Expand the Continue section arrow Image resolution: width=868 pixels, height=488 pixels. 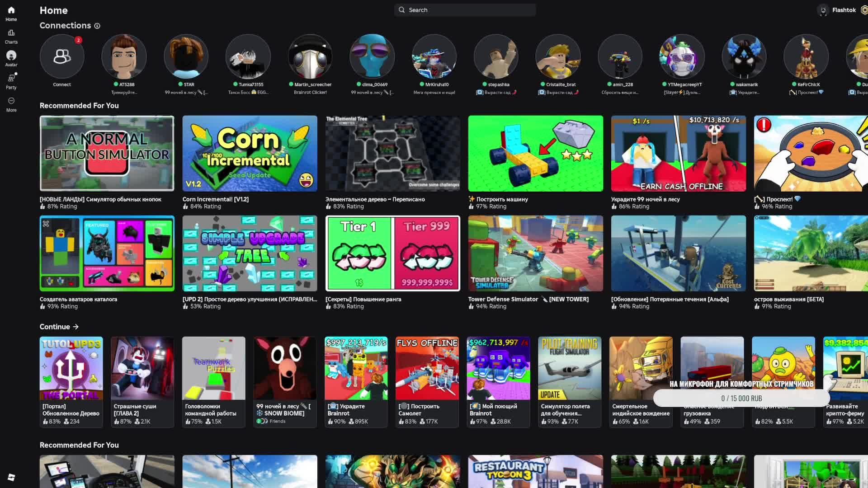[75, 327]
